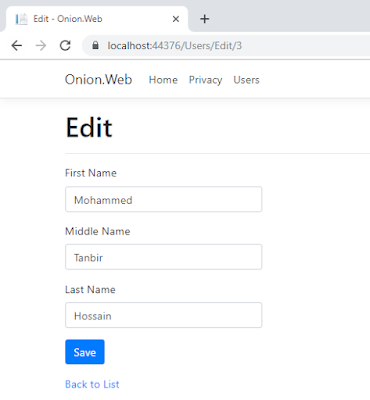
Task: Reload the page with the refresh icon
Action: pos(65,45)
